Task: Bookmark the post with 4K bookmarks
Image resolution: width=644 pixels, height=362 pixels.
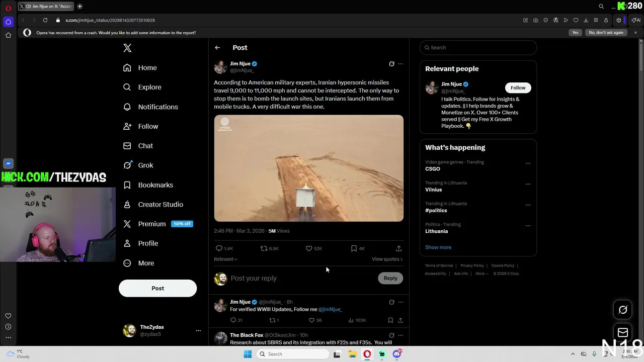Action: coord(358,248)
